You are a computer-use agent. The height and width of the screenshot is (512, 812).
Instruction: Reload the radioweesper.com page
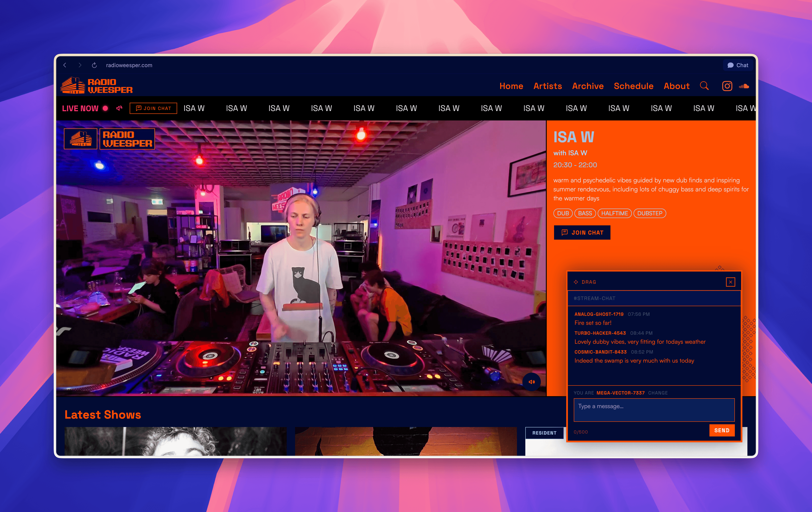tap(94, 65)
